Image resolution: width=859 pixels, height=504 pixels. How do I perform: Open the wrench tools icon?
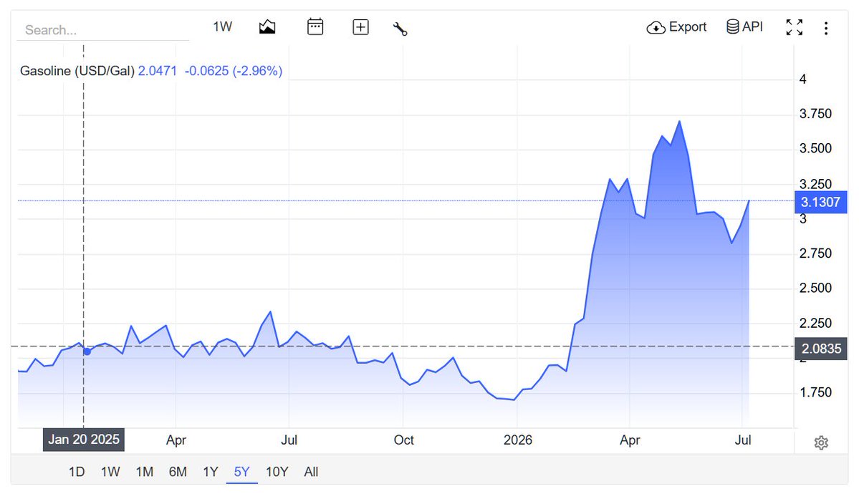point(400,29)
